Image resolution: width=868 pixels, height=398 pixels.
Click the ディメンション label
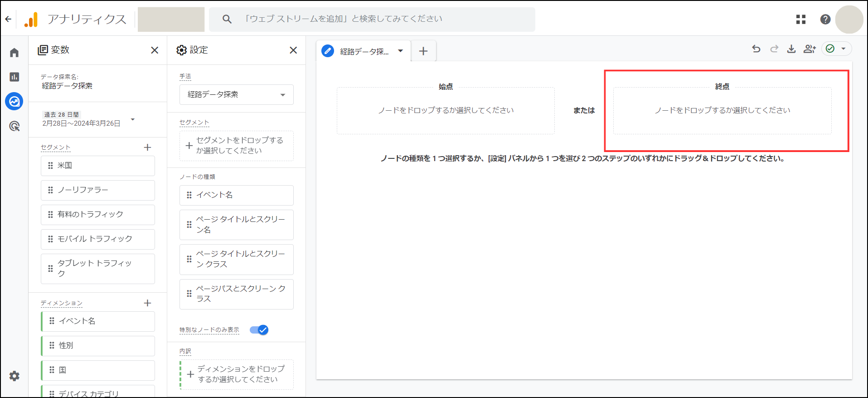tap(62, 303)
